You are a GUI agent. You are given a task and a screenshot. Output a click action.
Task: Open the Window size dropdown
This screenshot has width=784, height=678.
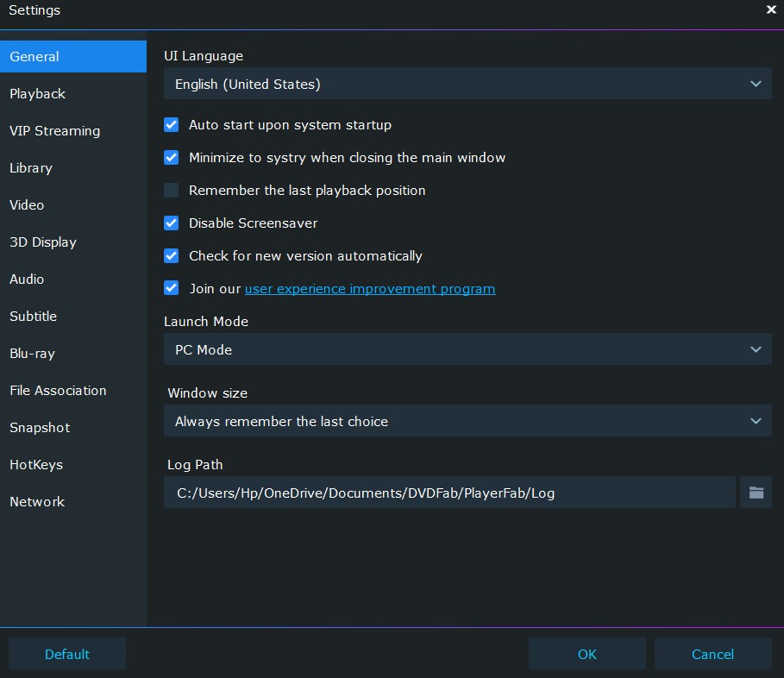pyautogui.click(x=467, y=420)
